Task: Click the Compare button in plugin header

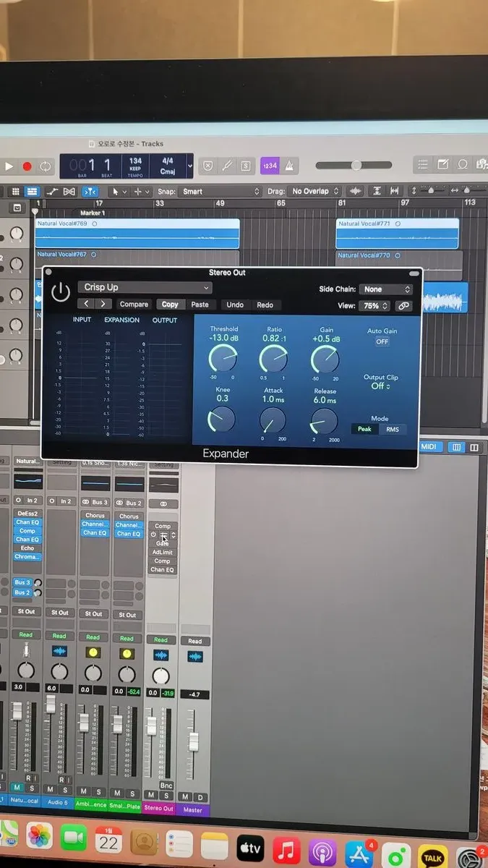Action: click(x=134, y=305)
